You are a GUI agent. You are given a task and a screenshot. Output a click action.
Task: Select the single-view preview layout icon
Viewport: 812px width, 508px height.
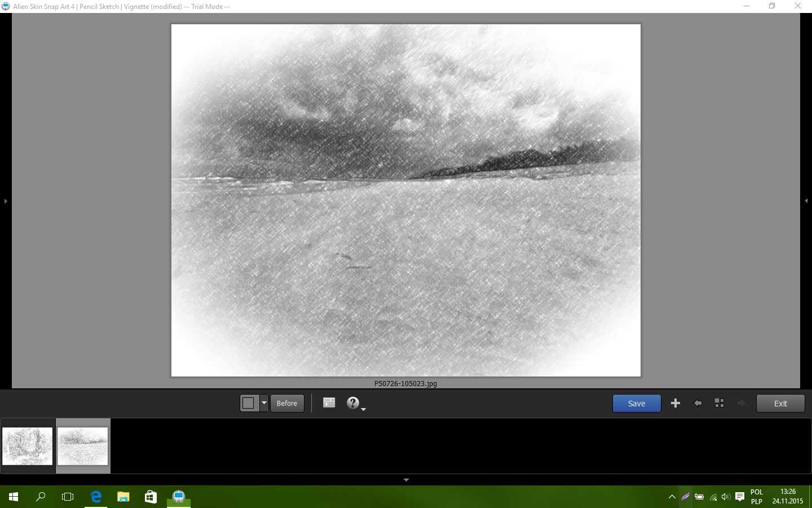tap(249, 403)
